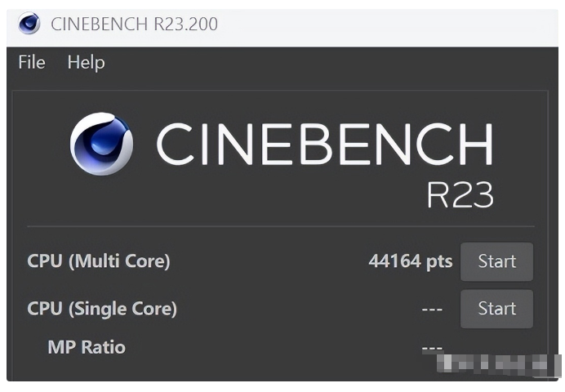Image resolution: width=565 pixels, height=392 pixels.
Task: Click the empty space between the File and Help menus
Action: (56, 63)
